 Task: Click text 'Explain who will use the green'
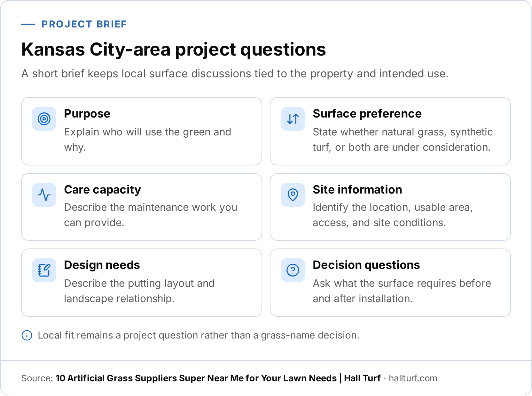[137, 132]
